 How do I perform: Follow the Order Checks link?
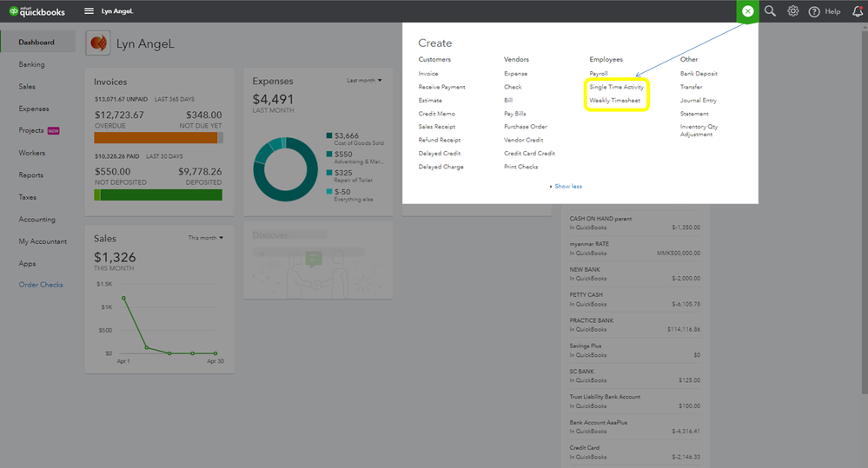point(41,285)
